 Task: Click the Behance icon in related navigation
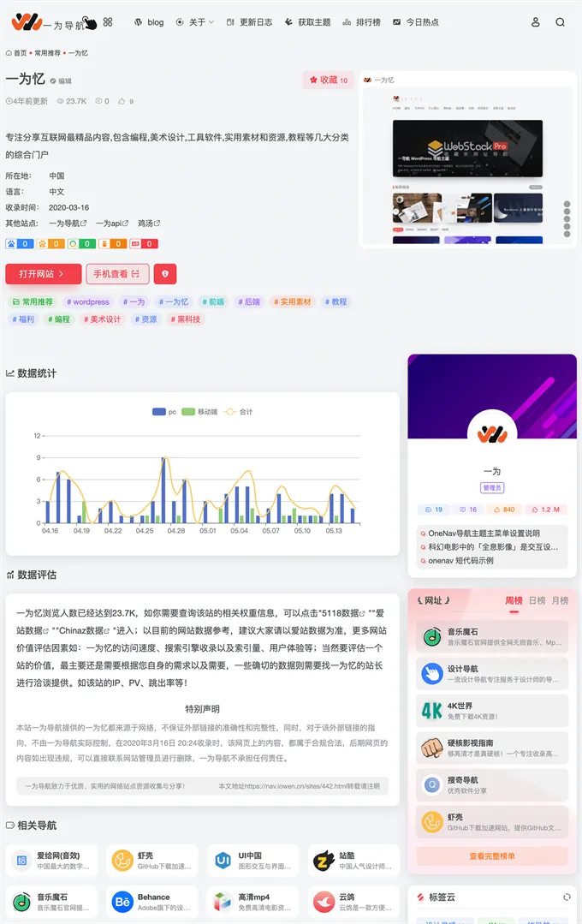coord(122,902)
